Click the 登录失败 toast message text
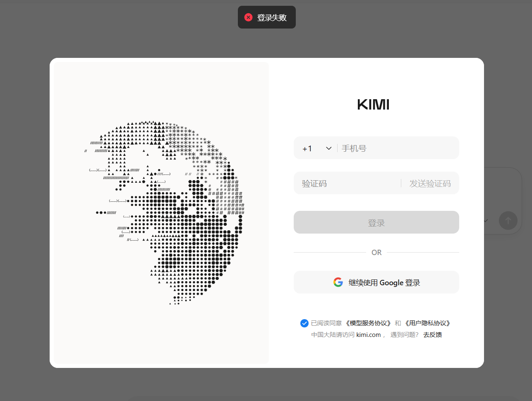The image size is (532, 401). (x=272, y=17)
